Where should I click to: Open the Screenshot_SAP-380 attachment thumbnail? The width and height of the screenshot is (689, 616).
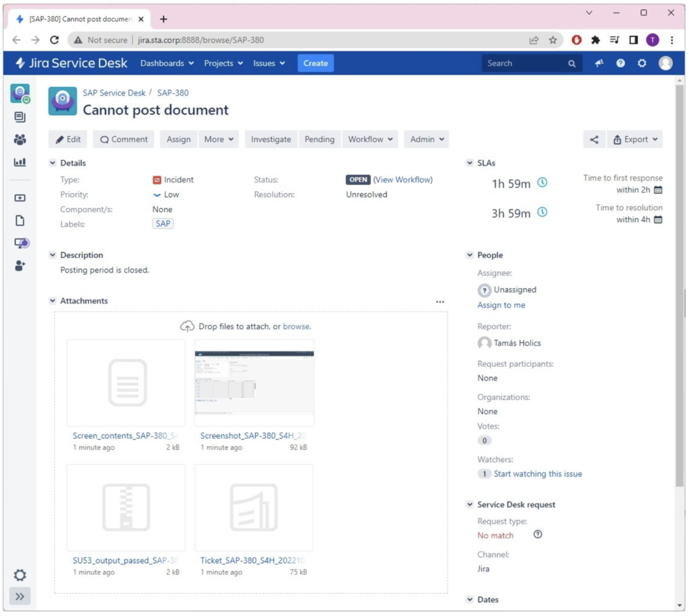coord(254,382)
